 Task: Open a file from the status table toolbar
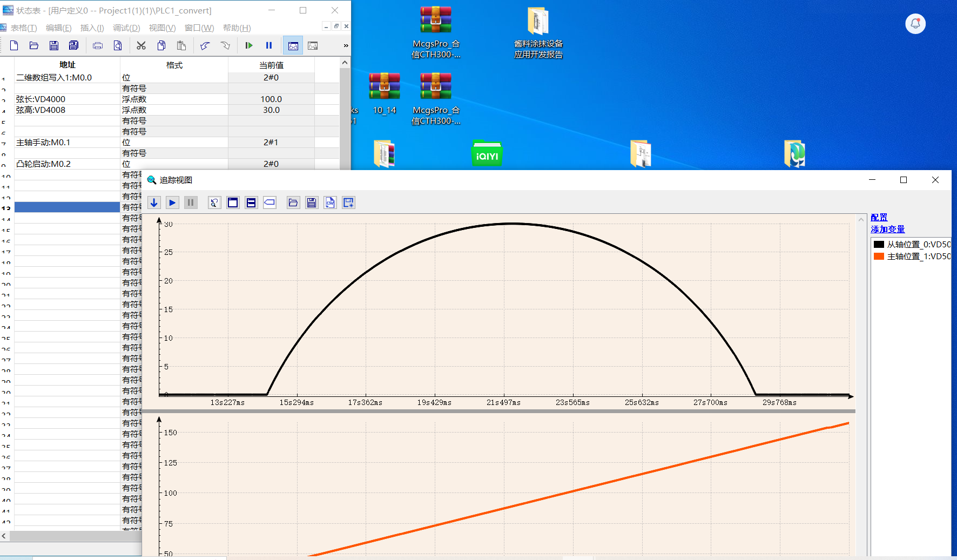pyautogui.click(x=34, y=45)
